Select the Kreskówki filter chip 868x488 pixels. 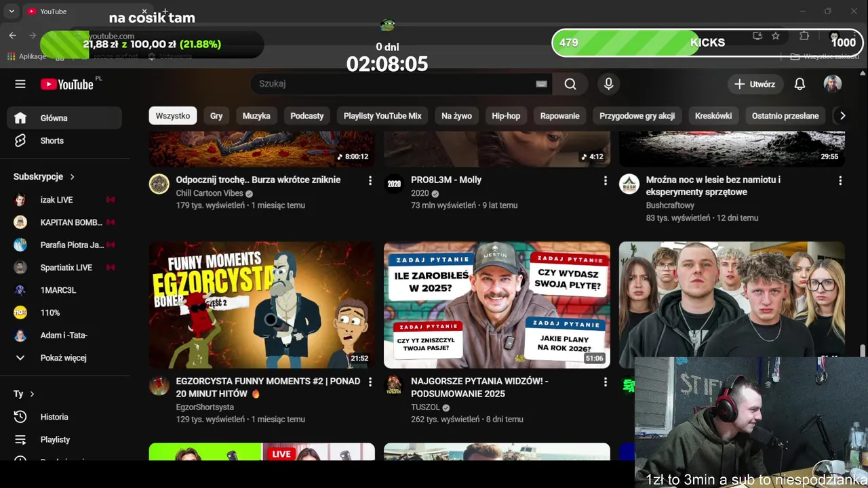point(713,116)
